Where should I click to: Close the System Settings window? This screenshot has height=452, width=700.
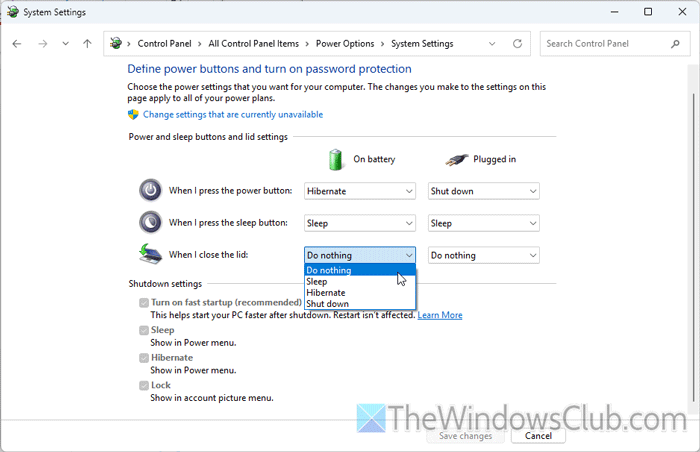682,12
